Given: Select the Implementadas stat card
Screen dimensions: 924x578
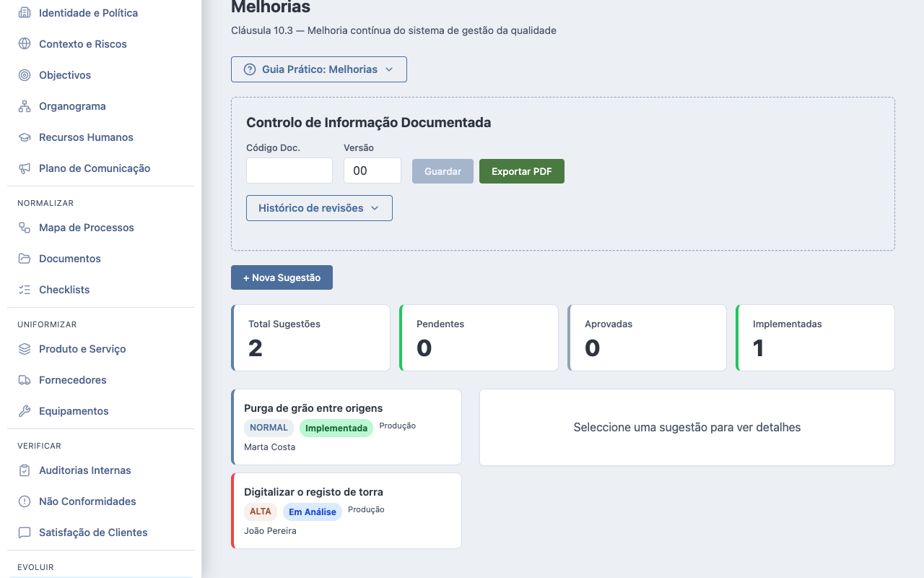Looking at the screenshot, I should [x=815, y=337].
